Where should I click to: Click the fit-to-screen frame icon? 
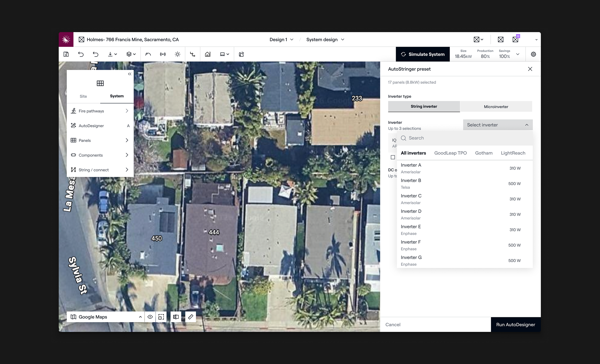pyautogui.click(x=161, y=317)
